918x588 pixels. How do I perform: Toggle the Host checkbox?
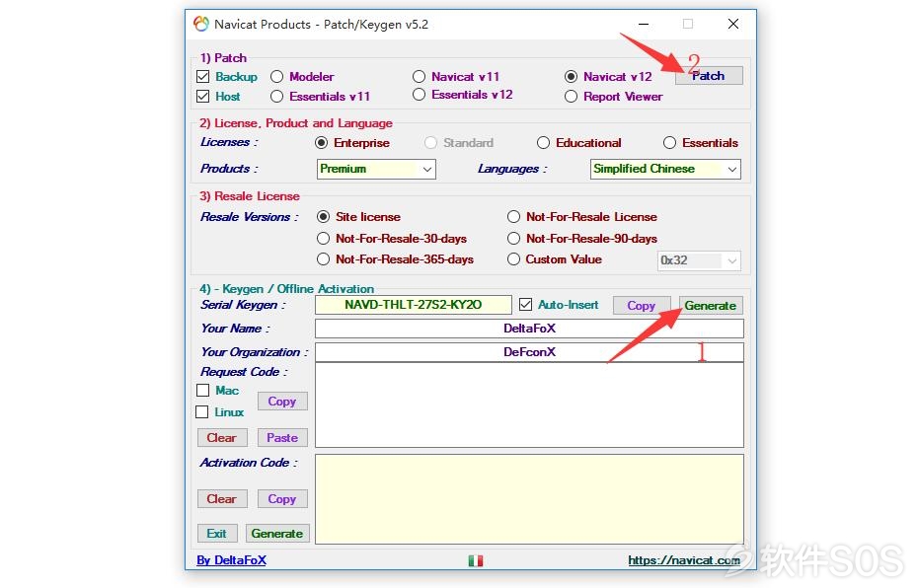tap(203, 97)
